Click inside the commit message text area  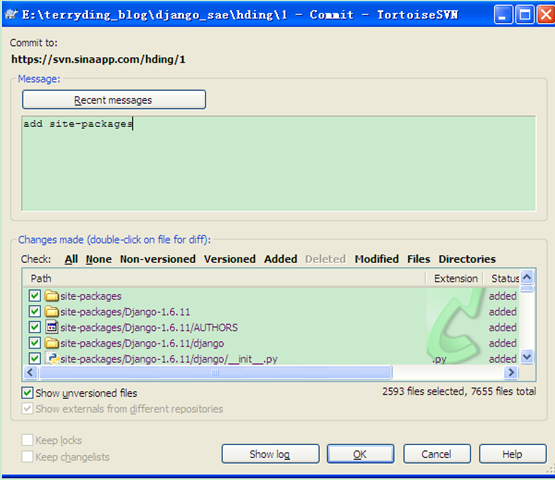point(279,164)
